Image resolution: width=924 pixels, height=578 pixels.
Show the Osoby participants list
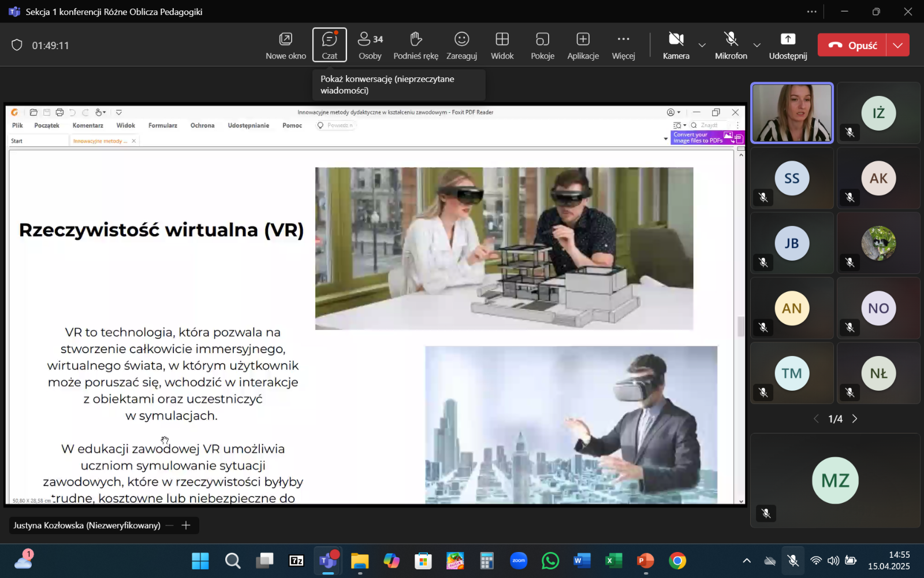tap(370, 45)
